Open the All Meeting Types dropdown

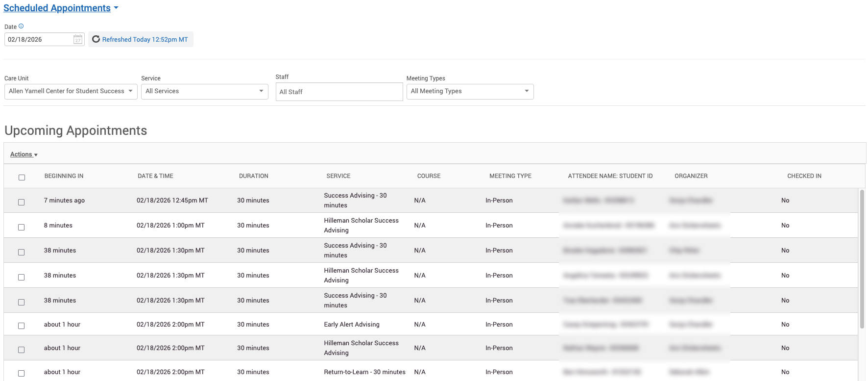click(470, 91)
